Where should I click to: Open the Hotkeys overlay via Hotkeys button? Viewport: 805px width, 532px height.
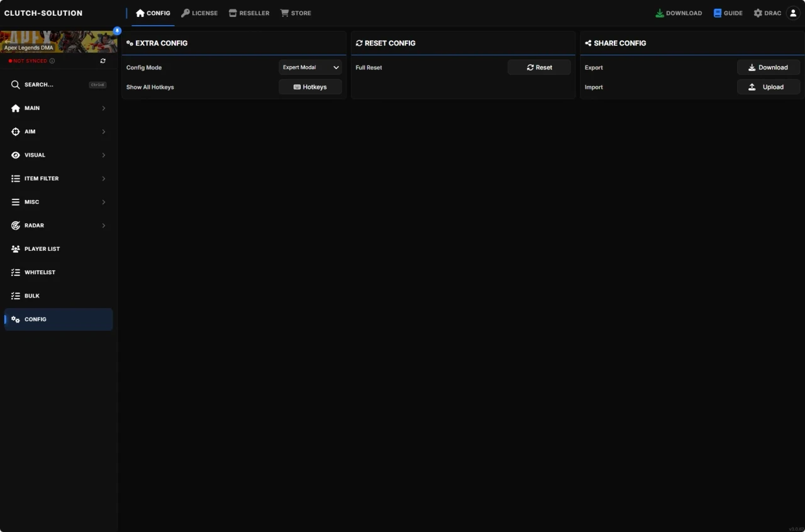click(x=310, y=87)
